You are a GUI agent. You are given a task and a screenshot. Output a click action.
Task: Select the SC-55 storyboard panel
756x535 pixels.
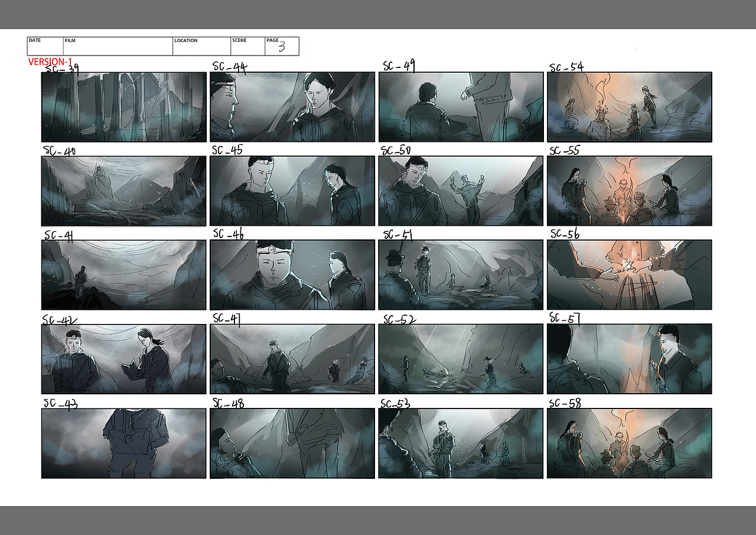[x=630, y=191]
